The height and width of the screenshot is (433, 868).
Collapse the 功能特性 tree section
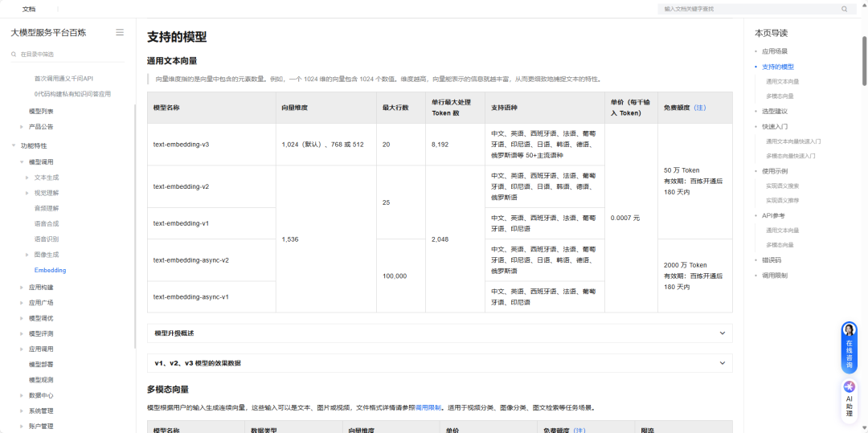pyautogui.click(x=14, y=145)
